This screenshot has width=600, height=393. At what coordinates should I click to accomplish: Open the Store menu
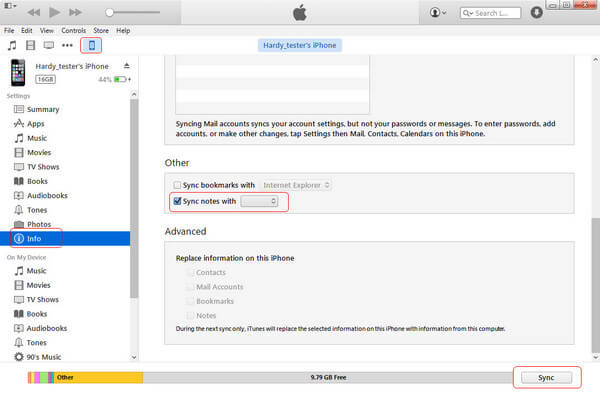coord(101,31)
